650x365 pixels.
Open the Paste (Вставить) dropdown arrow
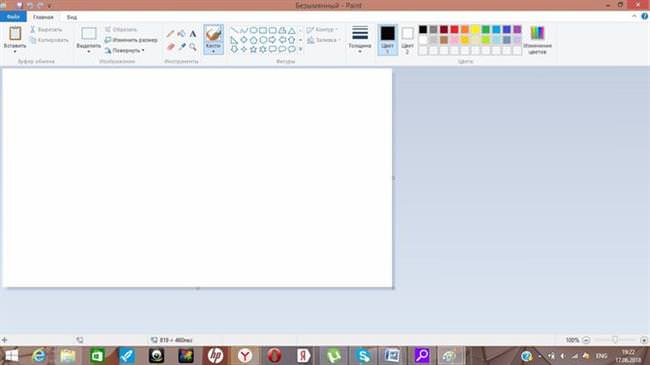point(15,51)
